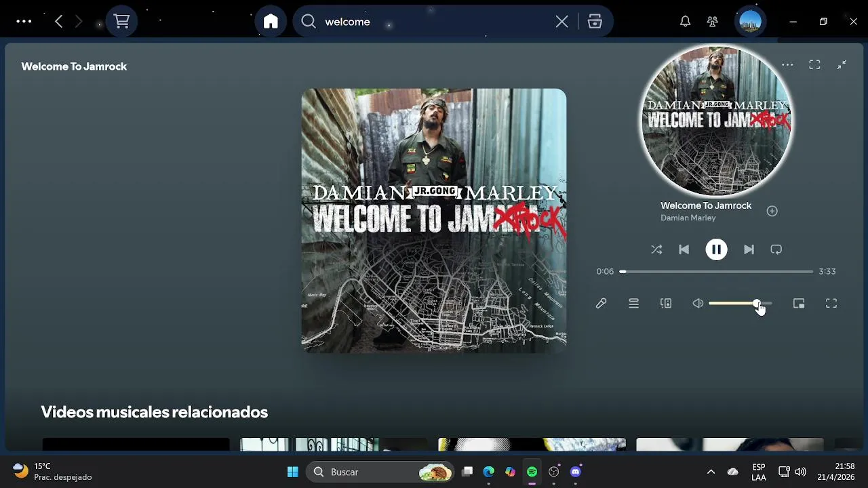Open the play queue icon
Viewport: 868px width, 488px height.
[x=633, y=304]
